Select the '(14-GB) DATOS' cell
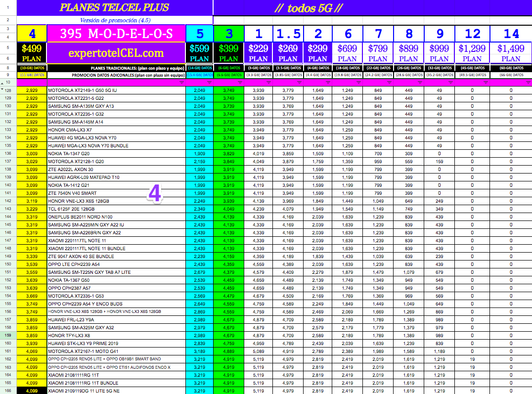Screen dimensions: 532x394 200,68
